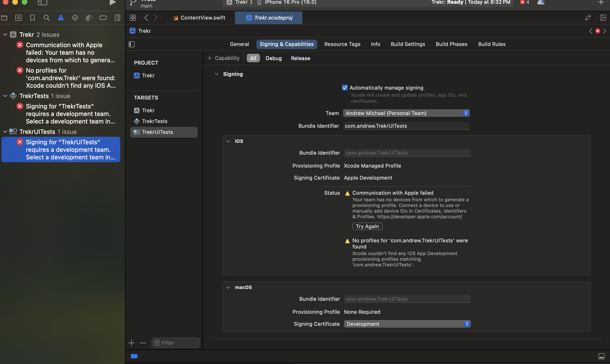This screenshot has height=364, width=610.
Task: Open the Project navigator folder icon
Action: click(x=4, y=18)
